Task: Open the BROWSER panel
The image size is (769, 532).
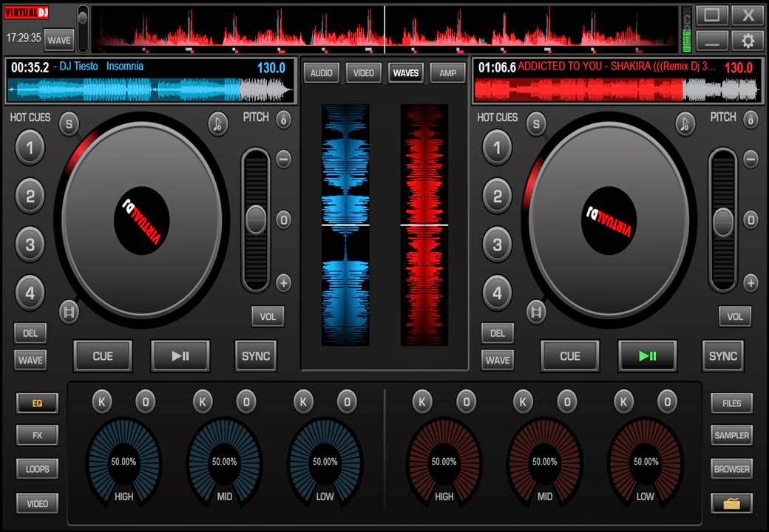Action: (x=731, y=468)
